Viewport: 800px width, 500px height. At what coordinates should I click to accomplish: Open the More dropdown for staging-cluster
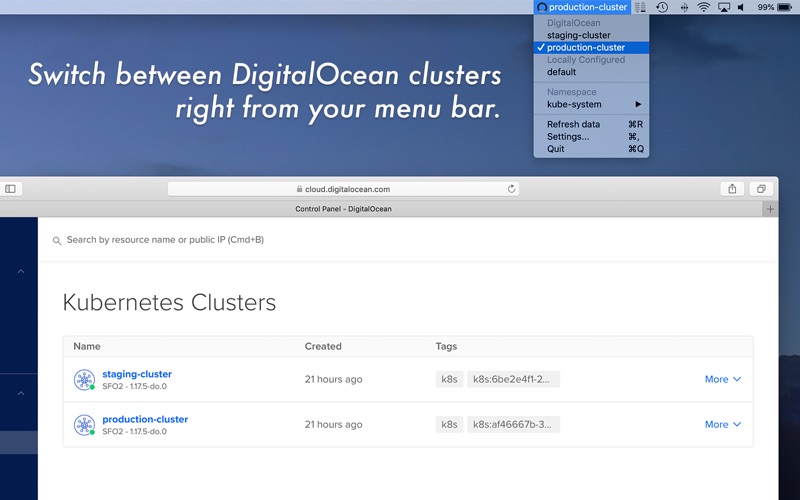[x=723, y=379]
